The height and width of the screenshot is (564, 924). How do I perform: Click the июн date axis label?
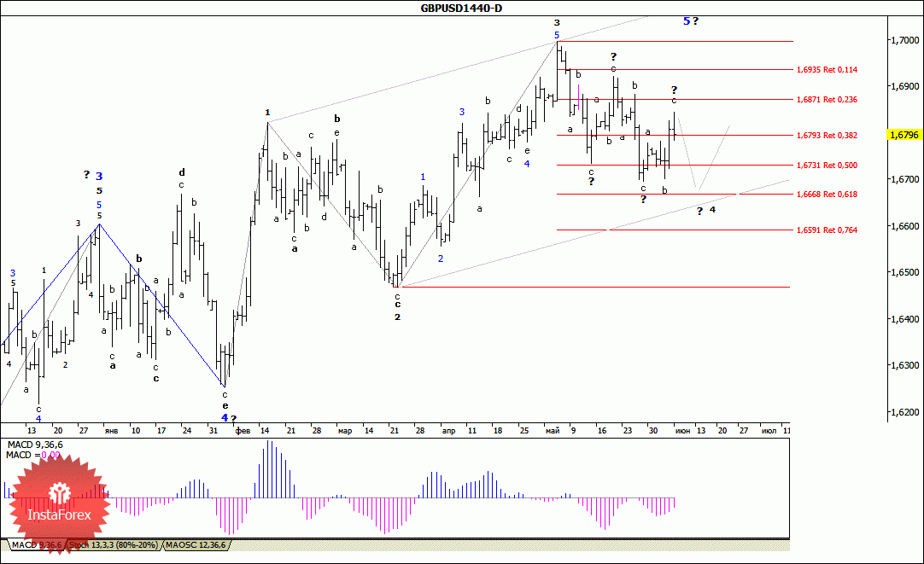[x=682, y=431]
